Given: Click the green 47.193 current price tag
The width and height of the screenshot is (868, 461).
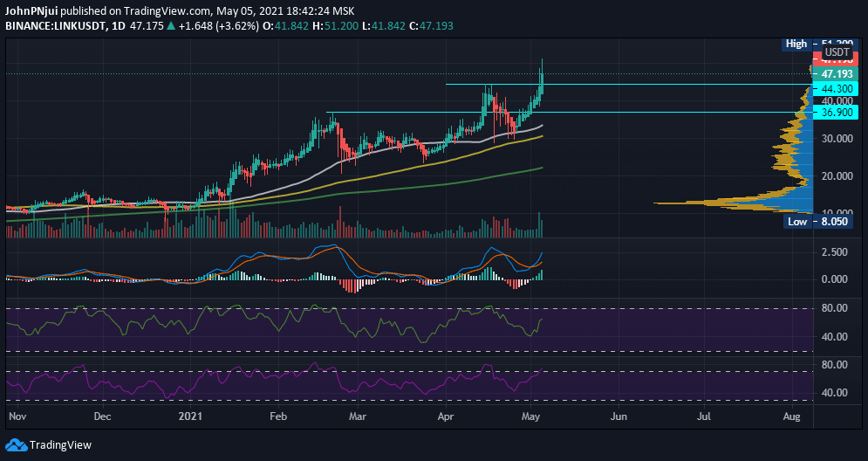Looking at the screenshot, I should 835,74.
